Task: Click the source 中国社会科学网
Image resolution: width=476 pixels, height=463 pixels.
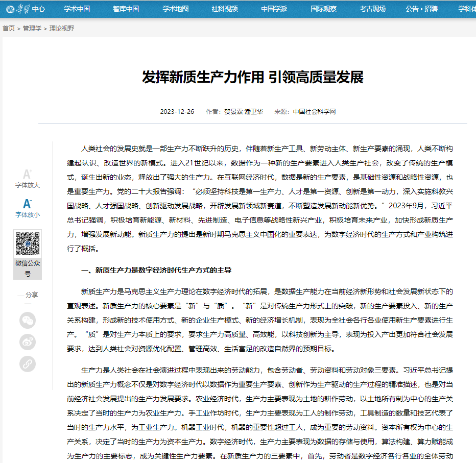Action: (x=314, y=112)
